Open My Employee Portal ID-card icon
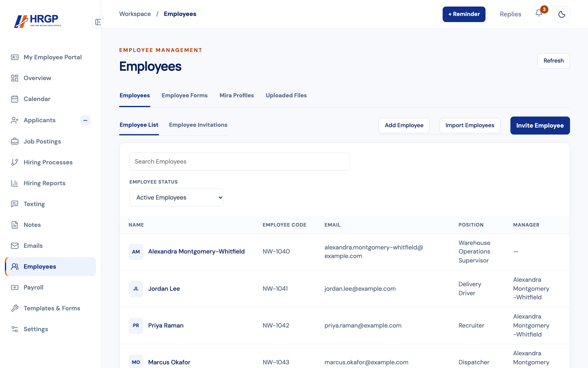The height and width of the screenshot is (368, 588). pos(14,57)
